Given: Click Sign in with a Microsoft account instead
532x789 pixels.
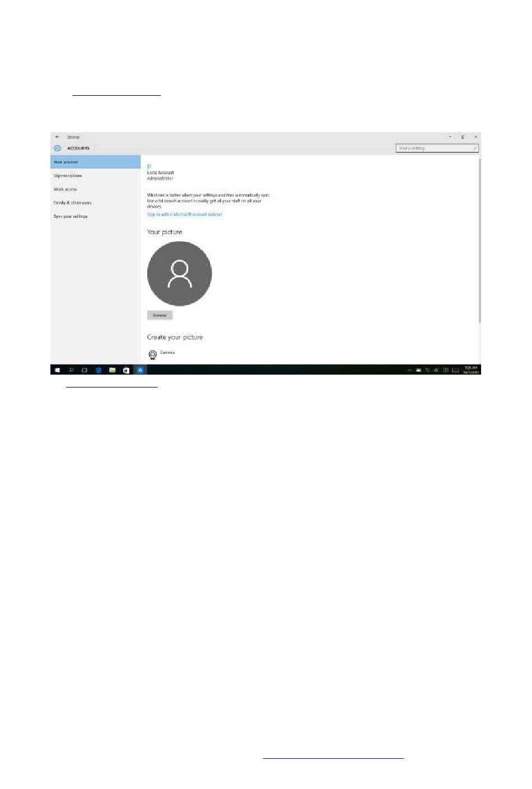Looking at the screenshot, I should pos(184,214).
